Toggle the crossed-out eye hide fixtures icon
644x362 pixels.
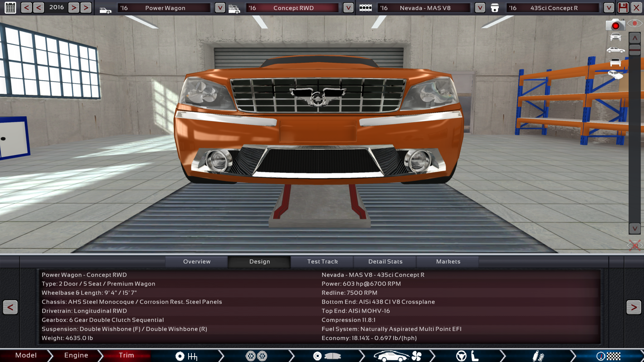[x=634, y=245]
